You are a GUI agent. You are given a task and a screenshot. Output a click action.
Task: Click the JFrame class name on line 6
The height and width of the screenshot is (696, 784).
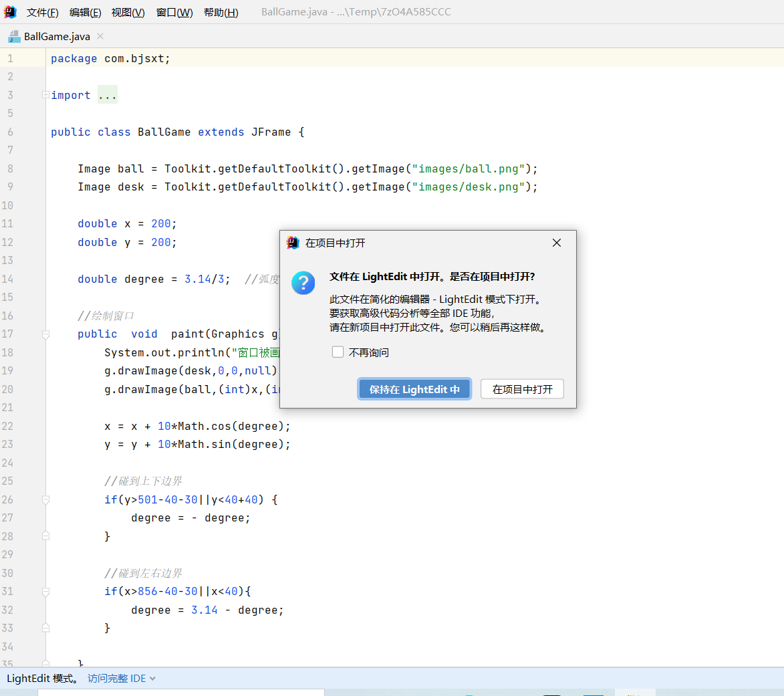pyautogui.click(x=271, y=132)
